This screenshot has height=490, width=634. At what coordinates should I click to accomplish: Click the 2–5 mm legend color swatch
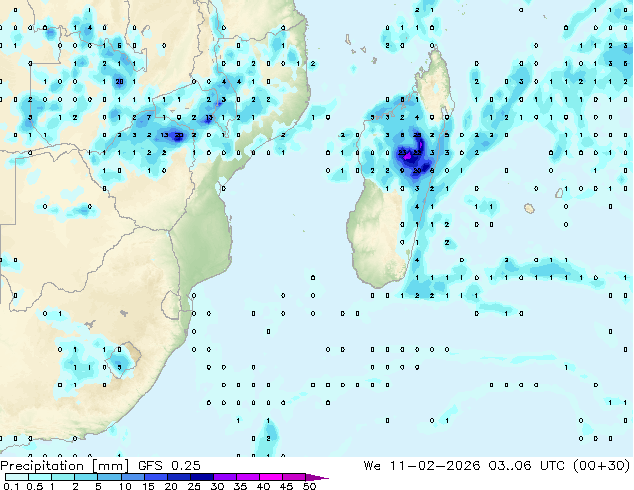click(x=86, y=477)
